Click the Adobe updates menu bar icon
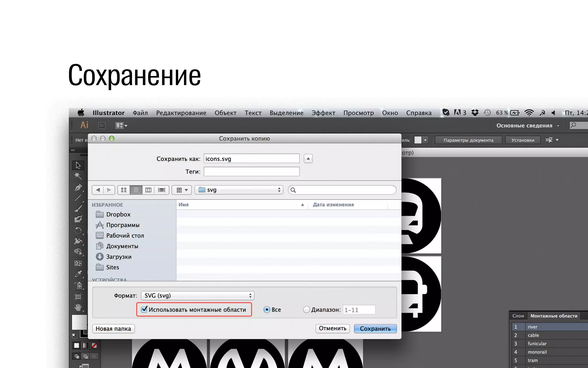This screenshot has height=368, width=588. click(460, 113)
